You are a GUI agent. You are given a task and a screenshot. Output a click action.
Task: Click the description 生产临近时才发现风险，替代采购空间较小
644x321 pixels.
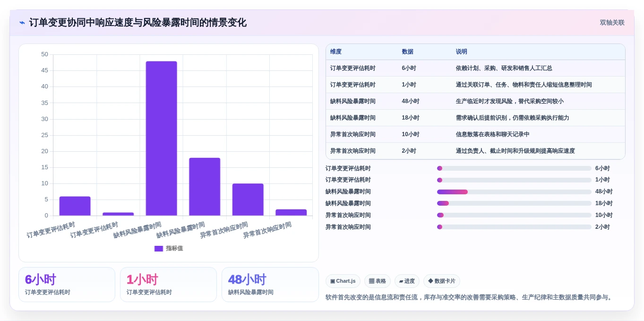click(x=510, y=101)
